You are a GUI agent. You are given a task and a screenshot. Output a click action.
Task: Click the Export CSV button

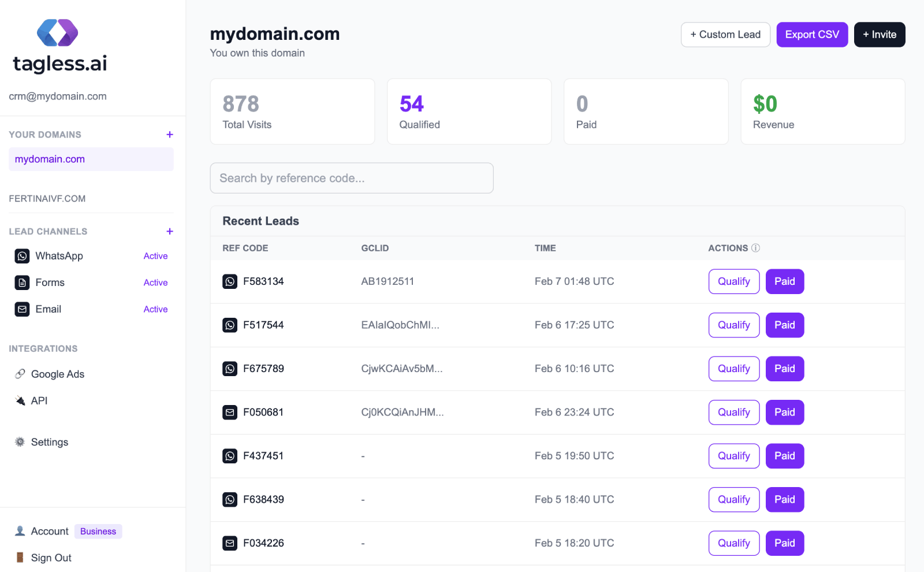click(812, 34)
